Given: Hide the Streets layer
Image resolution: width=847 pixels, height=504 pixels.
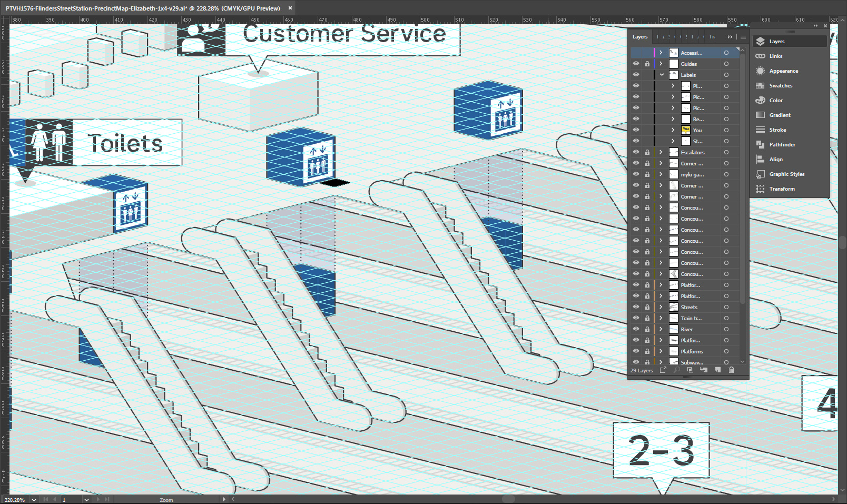Looking at the screenshot, I should click(x=636, y=307).
